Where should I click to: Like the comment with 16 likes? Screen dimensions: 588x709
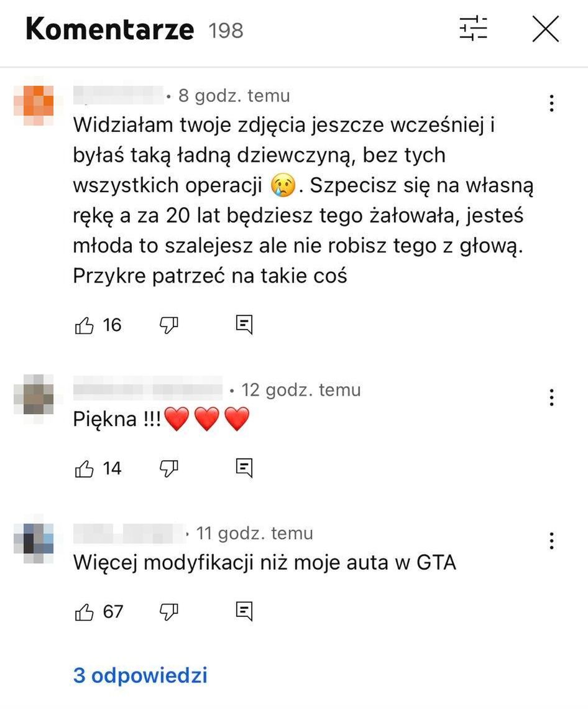click(x=84, y=325)
